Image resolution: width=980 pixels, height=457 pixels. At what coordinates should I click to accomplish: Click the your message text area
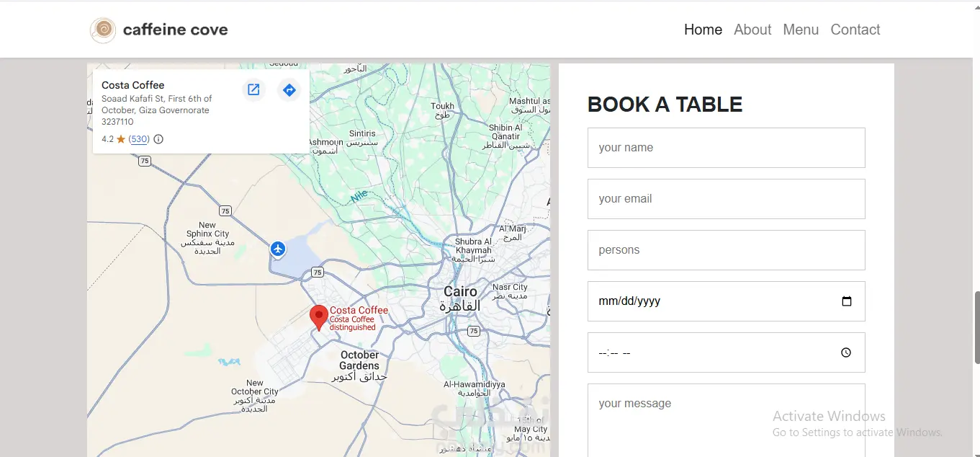pyautogui.click(x=726, y=422)
